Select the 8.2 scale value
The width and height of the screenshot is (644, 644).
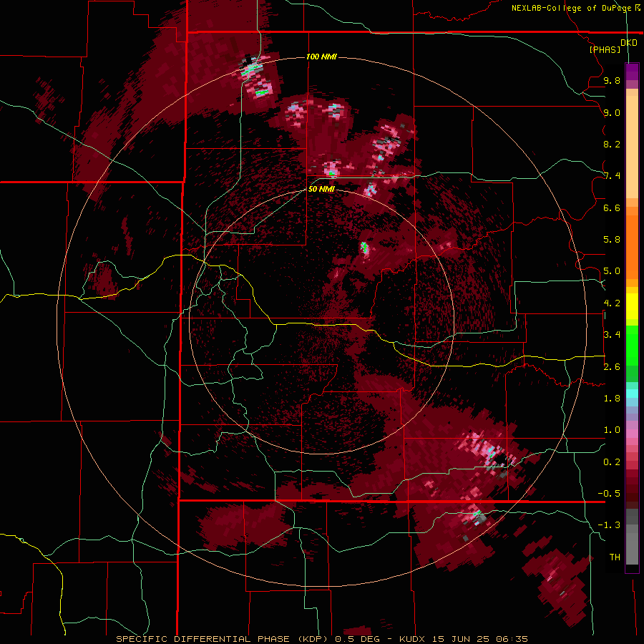tap(612, 145)
